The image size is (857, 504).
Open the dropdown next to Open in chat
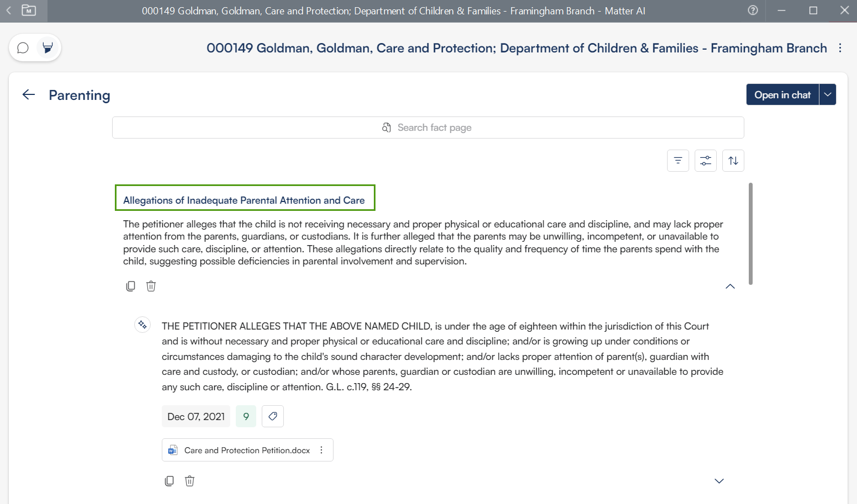[x=827, y=94]
